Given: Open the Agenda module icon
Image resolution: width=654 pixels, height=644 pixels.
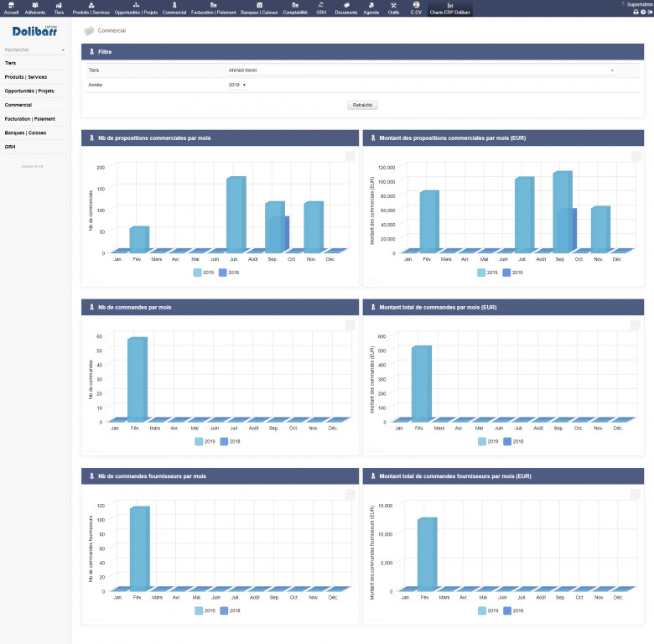Looking at the screenshot, I should 371,5.
